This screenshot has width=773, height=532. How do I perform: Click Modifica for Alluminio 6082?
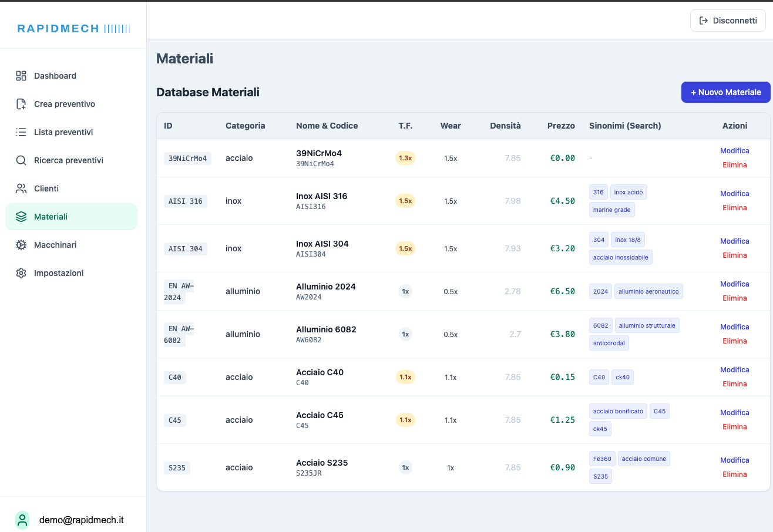click(734, 327)
